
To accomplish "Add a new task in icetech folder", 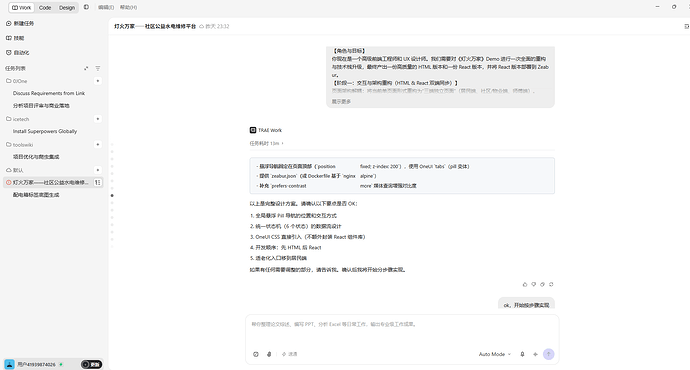I will pos(98,119).
